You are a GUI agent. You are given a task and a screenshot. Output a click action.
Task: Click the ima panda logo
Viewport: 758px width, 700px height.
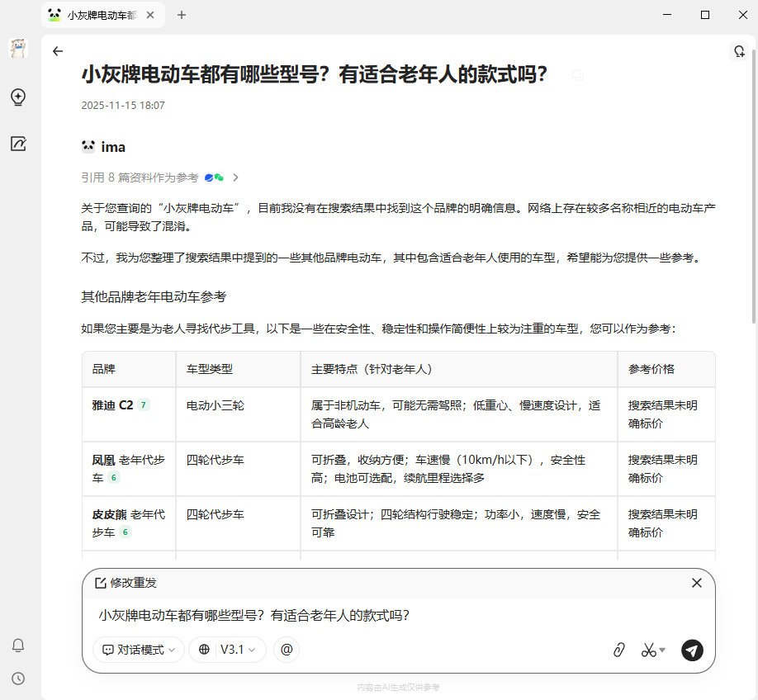(88, 146)
